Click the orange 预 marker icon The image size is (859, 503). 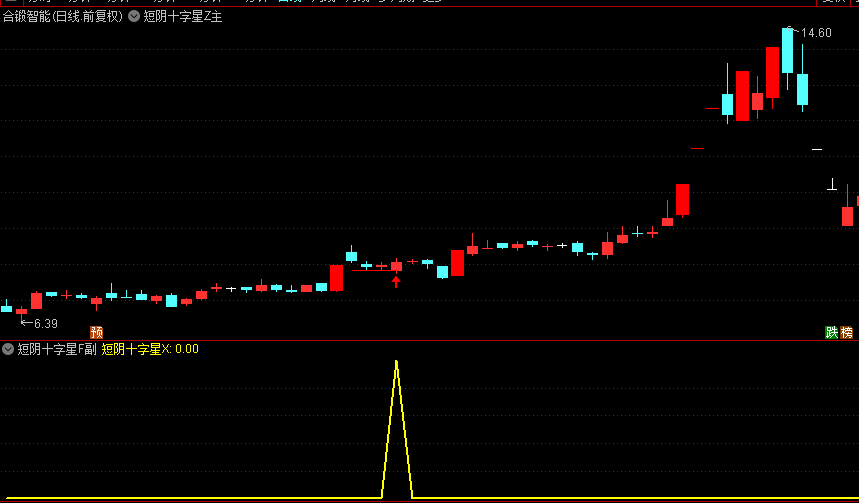[96, 332]
